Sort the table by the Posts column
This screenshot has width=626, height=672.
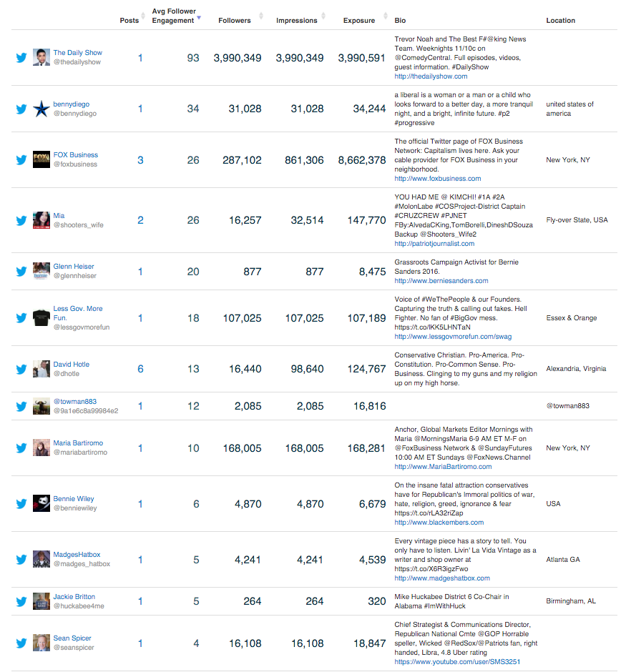[129, 20]
